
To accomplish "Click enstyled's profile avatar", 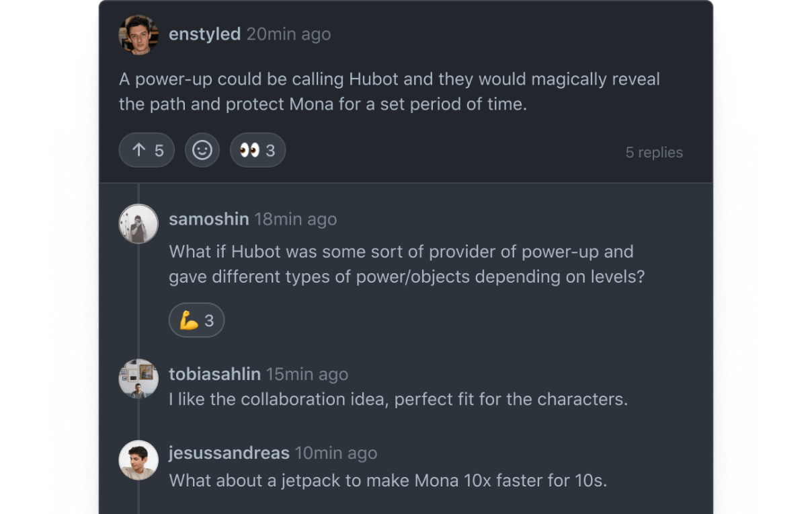I will coord(138,35).
